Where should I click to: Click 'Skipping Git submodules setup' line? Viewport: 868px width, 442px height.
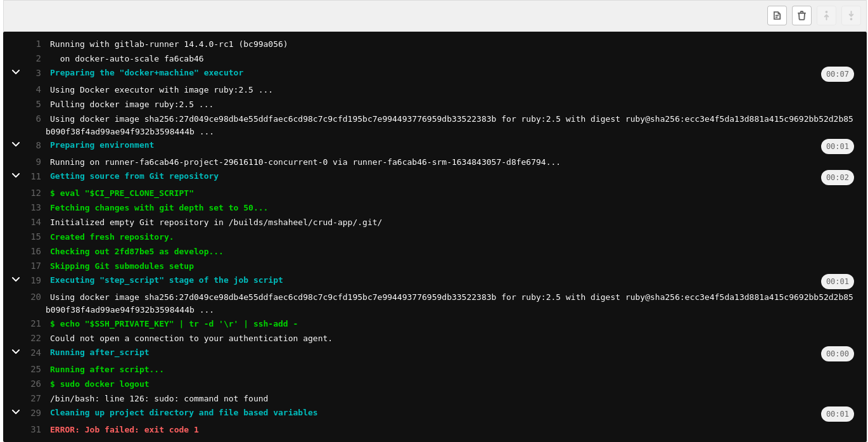point(122,266)
